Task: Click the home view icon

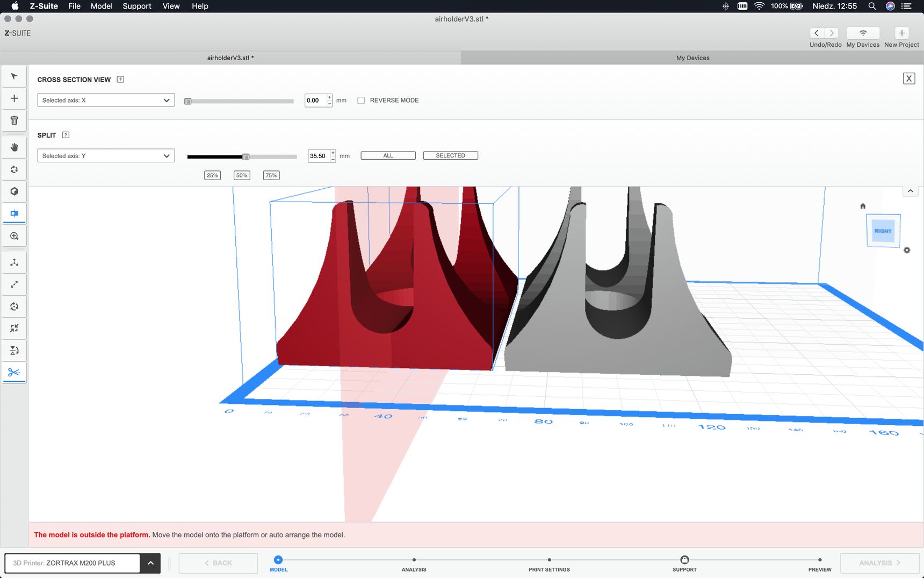Action: pyautogui.click(x=863, y=206)
